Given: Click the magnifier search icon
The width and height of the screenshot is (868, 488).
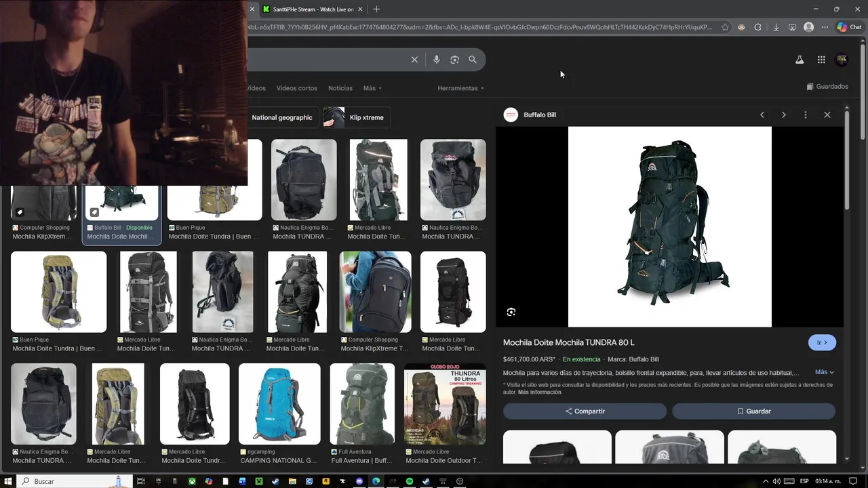Looking at the screenshot, I should point(473,60).
